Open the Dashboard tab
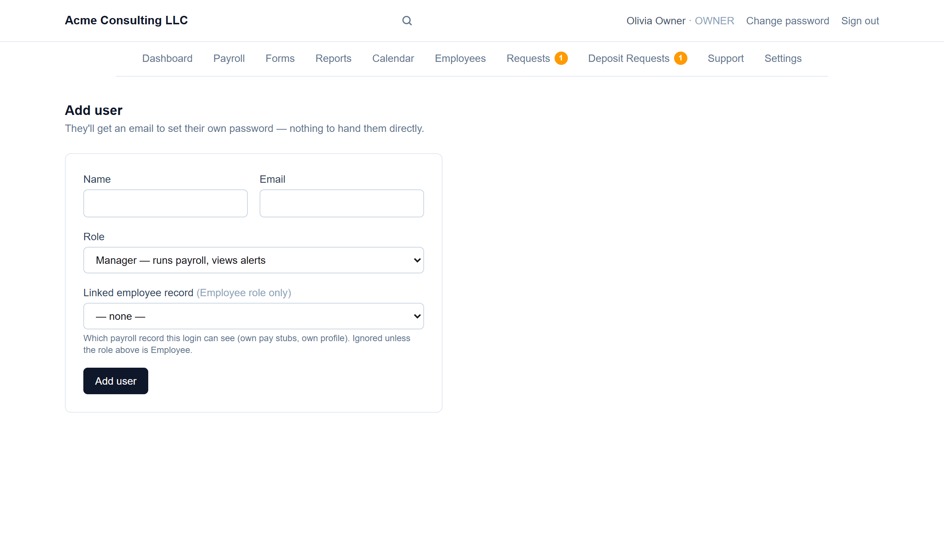This screenshot has height=560, width=944. [167, 59]
